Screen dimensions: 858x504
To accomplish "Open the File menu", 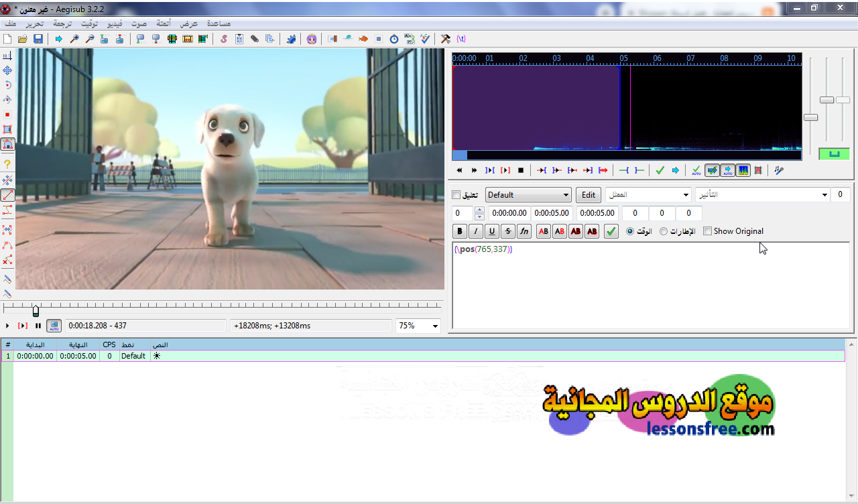I will point(11,23).
